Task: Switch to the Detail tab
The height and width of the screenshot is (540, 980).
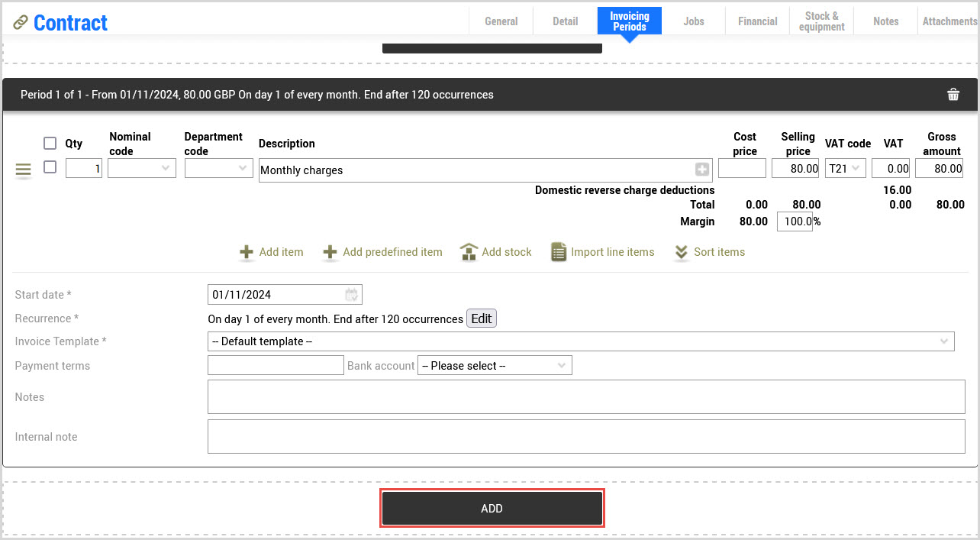Action: point(566,21)
